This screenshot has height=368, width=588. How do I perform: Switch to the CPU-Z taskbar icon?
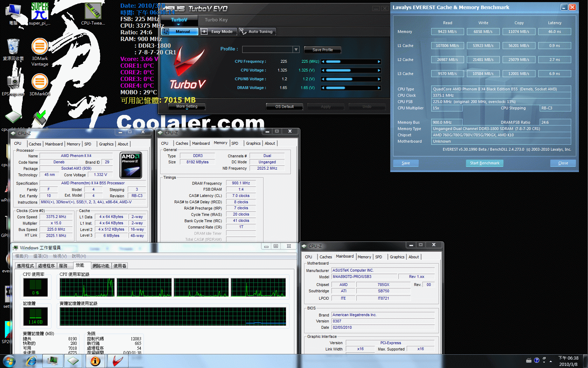(x=73, y=361)
